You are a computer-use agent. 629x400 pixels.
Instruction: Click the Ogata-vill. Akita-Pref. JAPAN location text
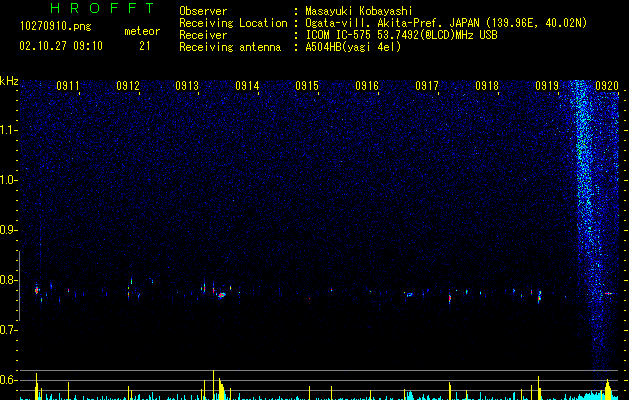click(446, 23)
